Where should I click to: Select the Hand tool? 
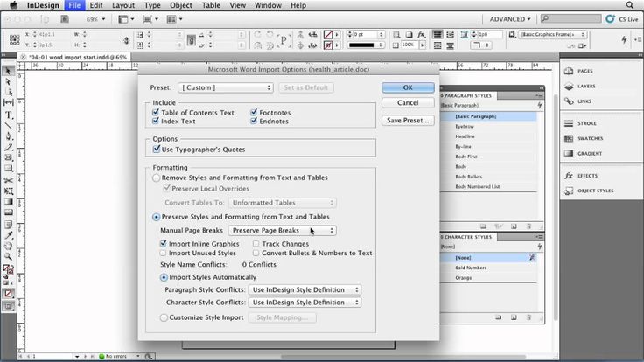8,246
